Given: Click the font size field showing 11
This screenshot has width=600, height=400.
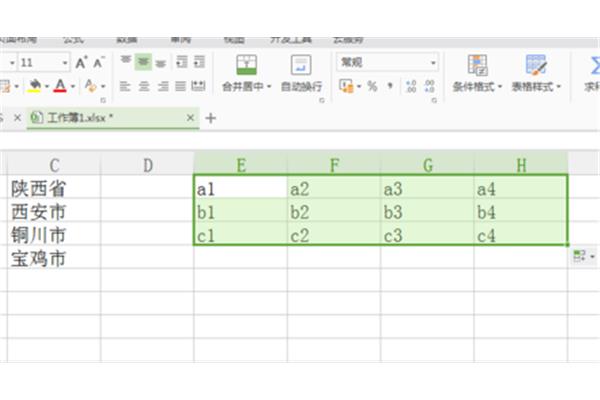Looking at the screenshot, I should point(40,62).
